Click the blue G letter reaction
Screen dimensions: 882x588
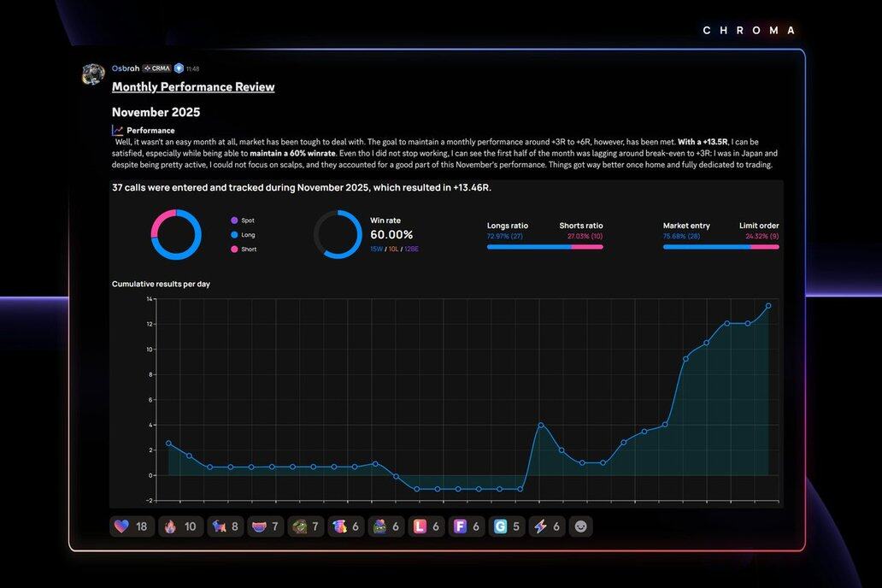(x=507, y=526)
